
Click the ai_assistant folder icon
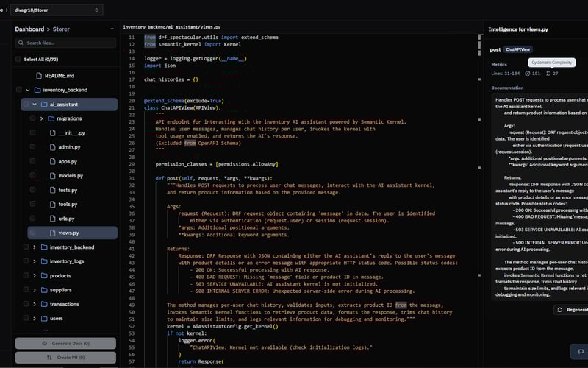pos(44,105)
